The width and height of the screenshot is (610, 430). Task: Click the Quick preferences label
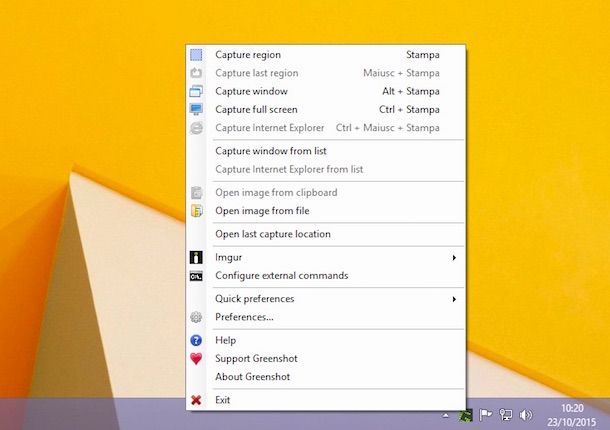tap(255, 299)
